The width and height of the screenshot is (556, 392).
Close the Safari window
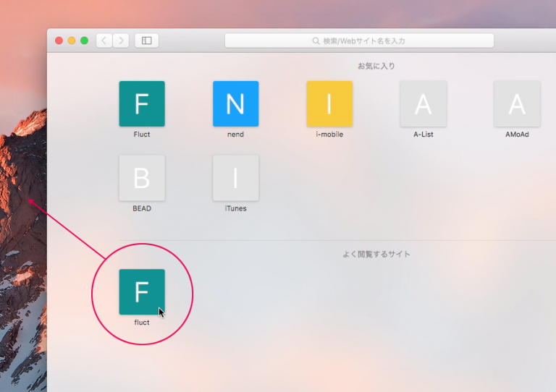(59, 41)
